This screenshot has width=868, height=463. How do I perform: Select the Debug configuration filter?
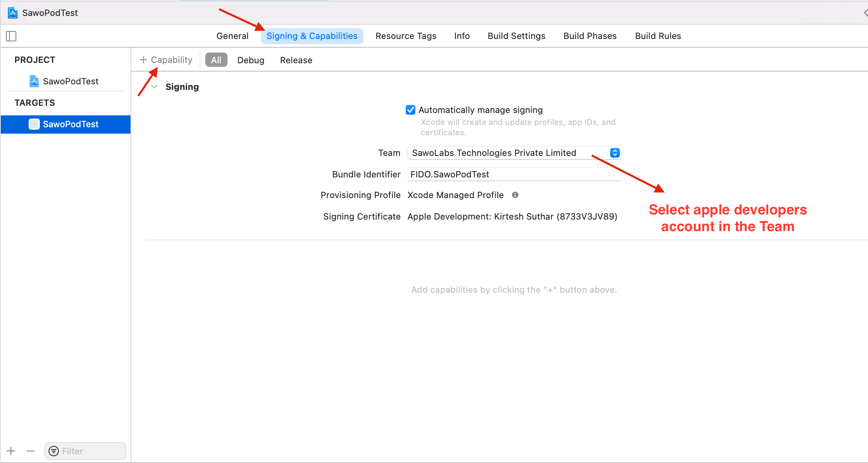(251, 60)
